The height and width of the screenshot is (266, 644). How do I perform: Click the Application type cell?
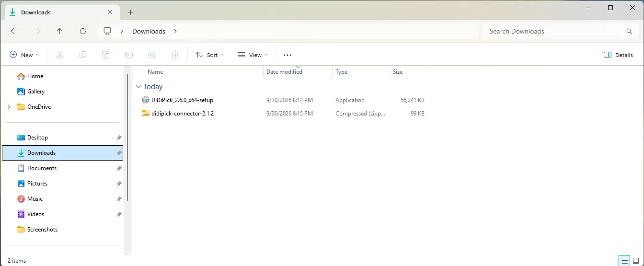point(350,100)
